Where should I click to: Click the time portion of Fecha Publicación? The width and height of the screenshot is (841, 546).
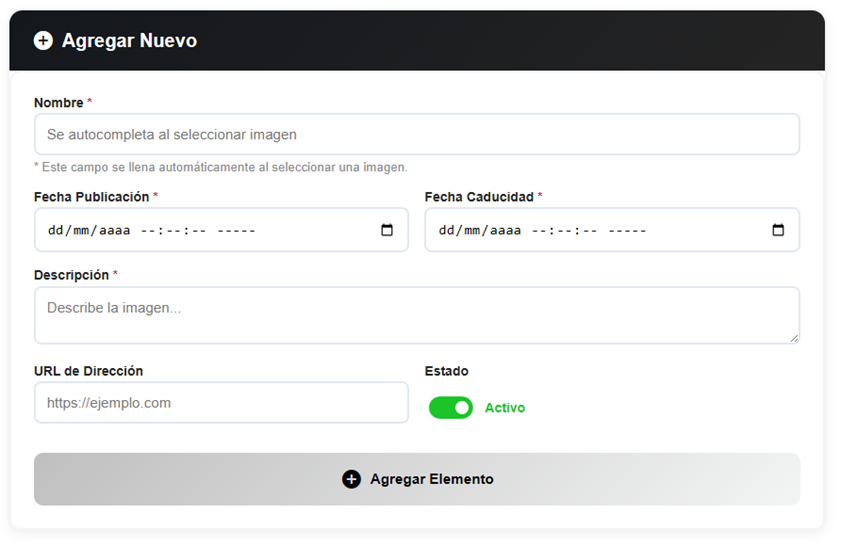click(174, 230)
